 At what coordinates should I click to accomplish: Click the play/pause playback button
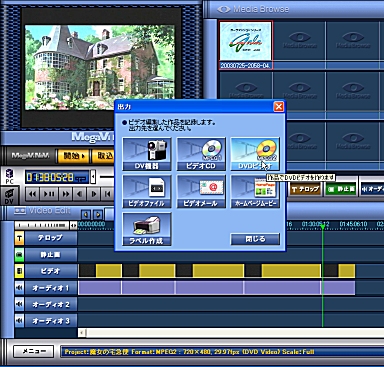pos(49,194)
